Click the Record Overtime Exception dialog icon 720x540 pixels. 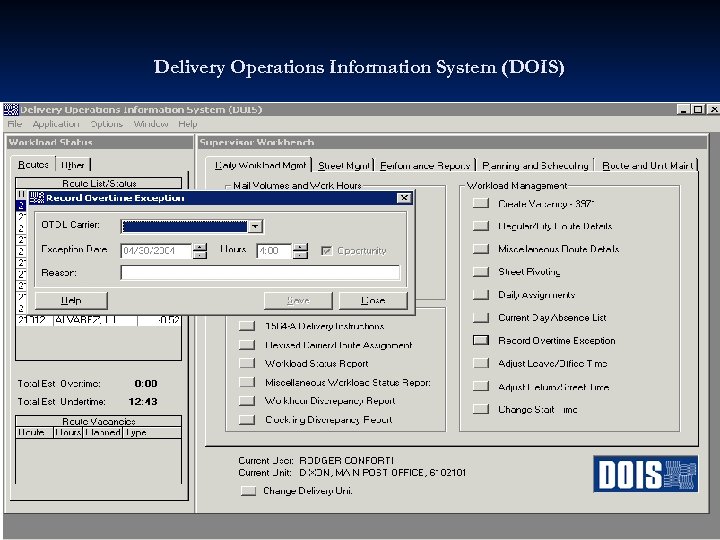tap(37, 197)
